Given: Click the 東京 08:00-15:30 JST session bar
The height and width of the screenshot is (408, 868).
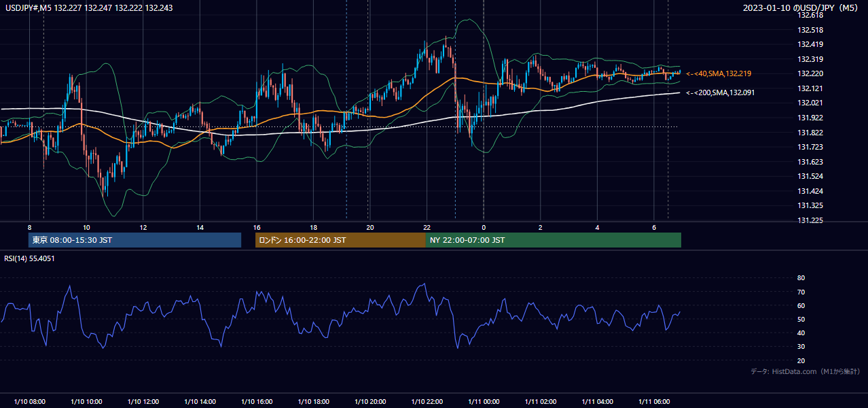Looking at the screenshot, I should point(134,240).
